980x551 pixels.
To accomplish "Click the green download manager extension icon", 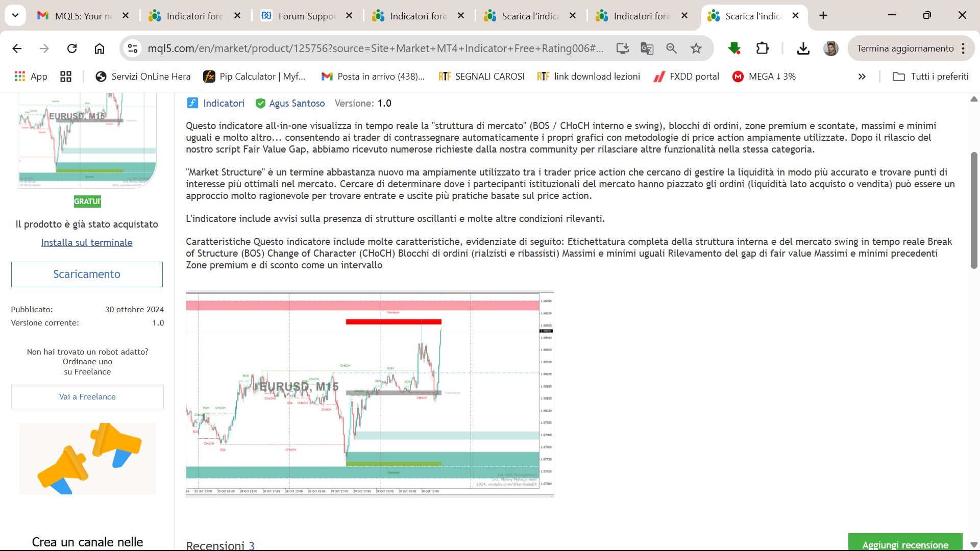I will (734, 48).
